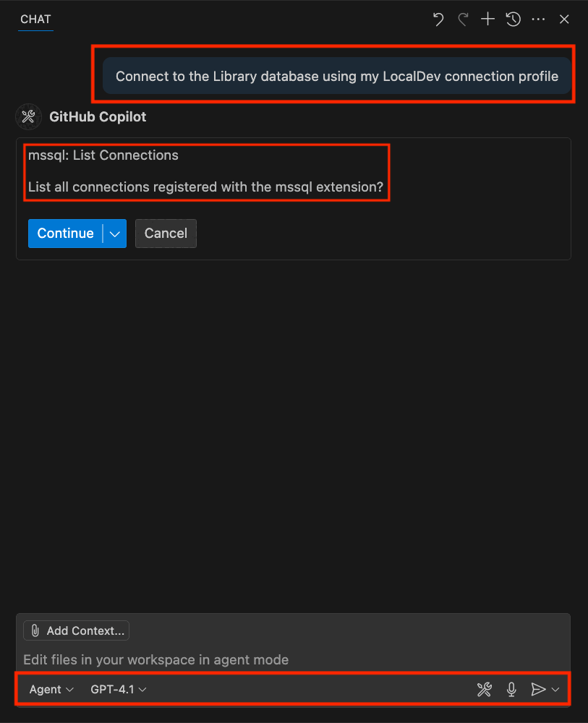
Task: Open the more actions menu
Action: 538,20
